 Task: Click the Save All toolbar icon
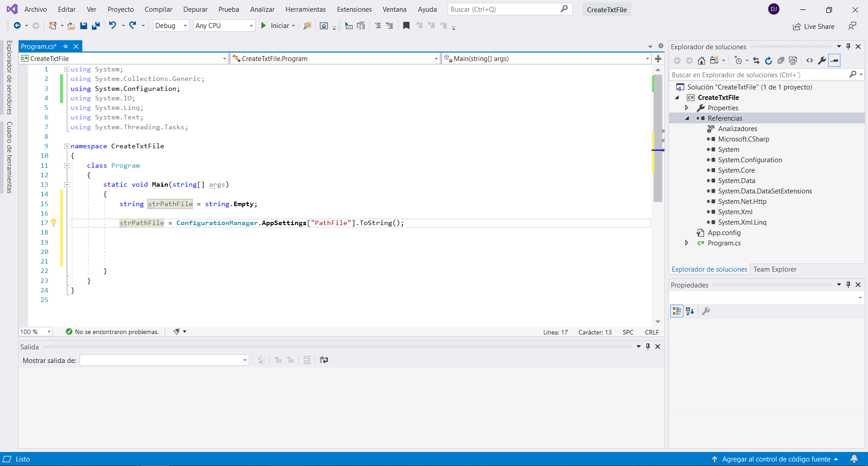click(95, 26)
